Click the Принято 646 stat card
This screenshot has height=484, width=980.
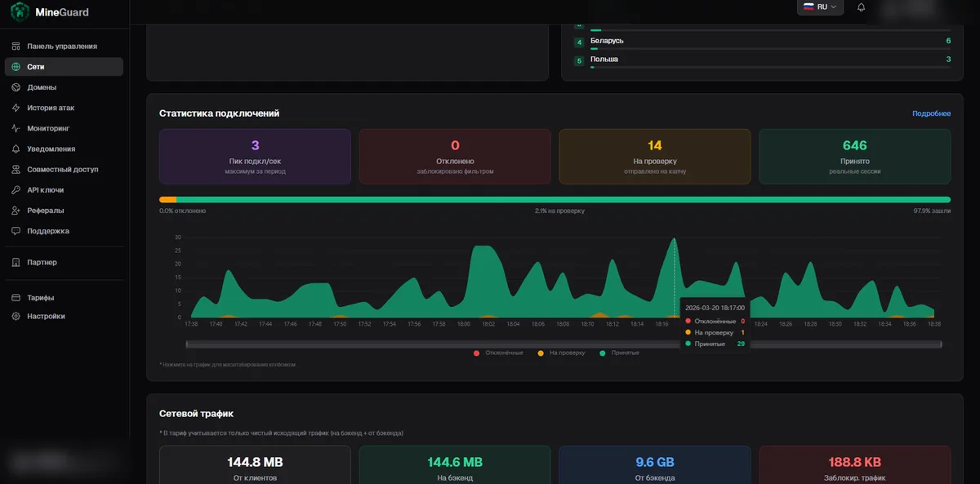tap(855, 156)
